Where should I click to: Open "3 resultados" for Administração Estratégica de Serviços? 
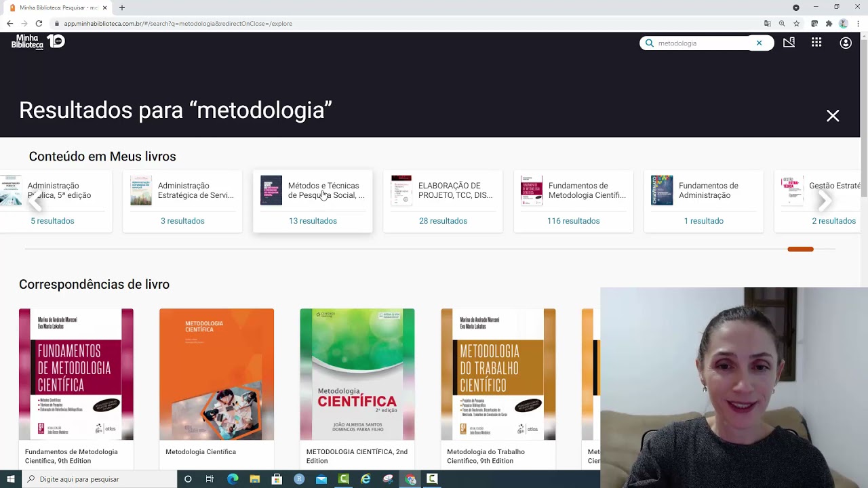click(182, 221)
